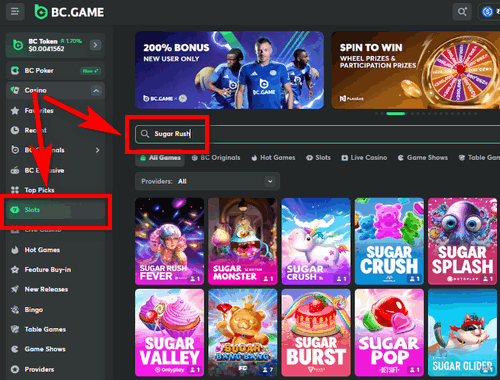500x380 pixels.
Task: Click BC Token price card
Action: 55,45
